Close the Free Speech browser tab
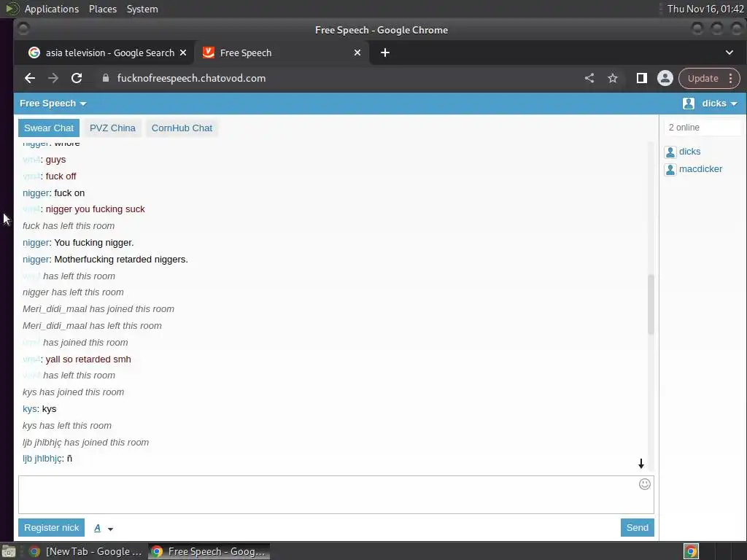Screen dimensions: 747x560 (357, 52)
